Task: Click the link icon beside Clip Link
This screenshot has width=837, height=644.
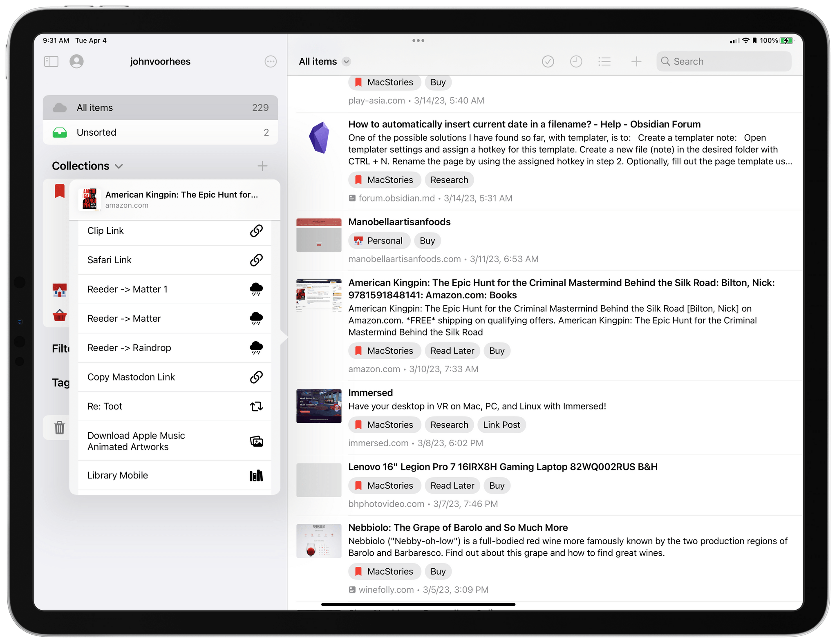Action: 256,231
